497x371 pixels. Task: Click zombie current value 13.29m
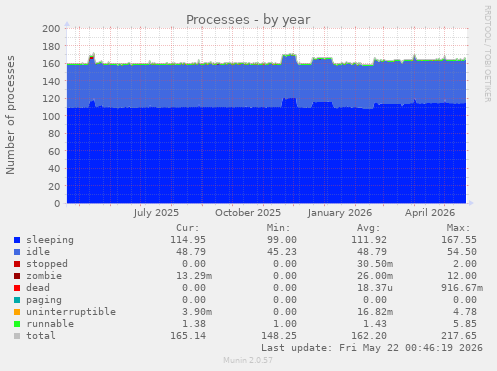click(194, 276)
